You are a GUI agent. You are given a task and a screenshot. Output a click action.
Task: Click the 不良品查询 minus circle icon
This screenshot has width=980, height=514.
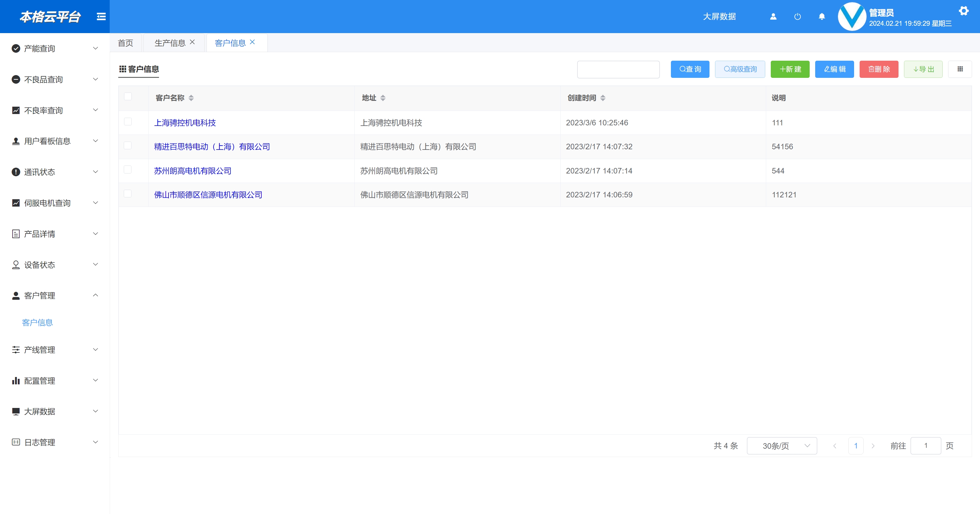(16, 79)
